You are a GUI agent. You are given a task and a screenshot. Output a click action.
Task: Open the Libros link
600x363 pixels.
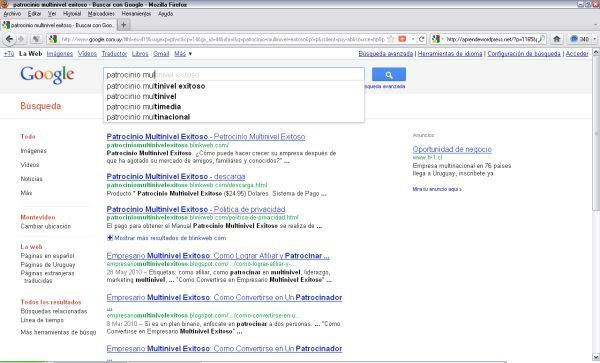click(140, 54)
